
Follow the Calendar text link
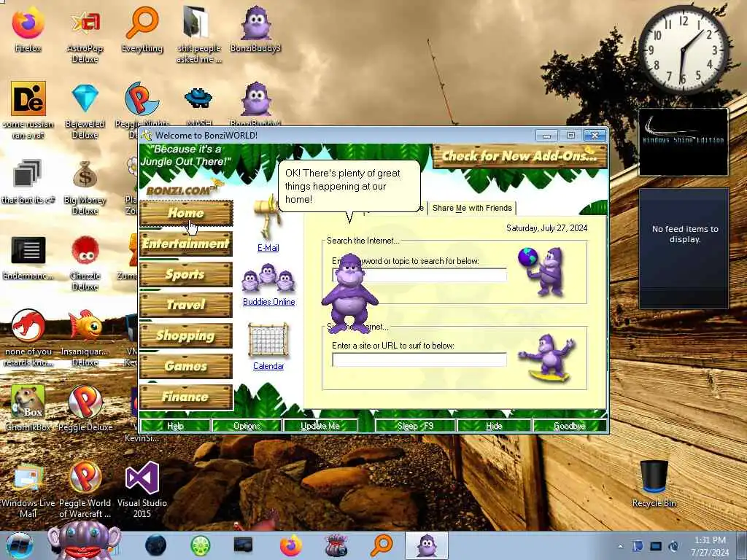coord(268,366)
